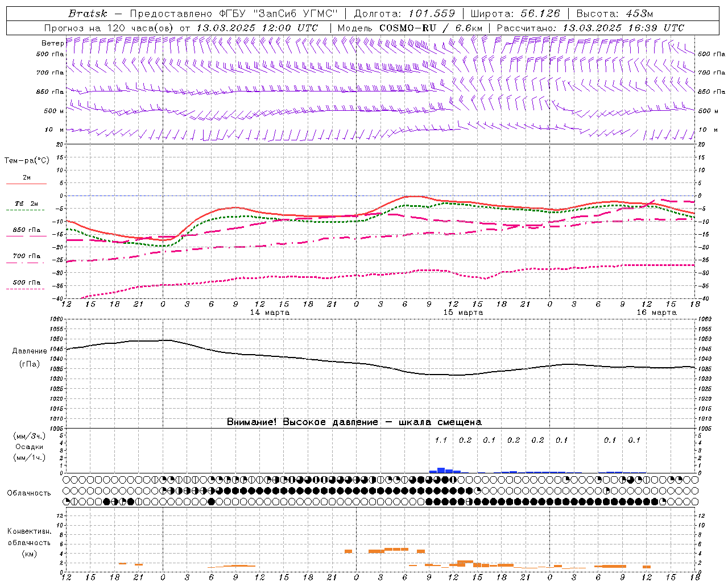Screen dimensions: 728x582
Task: Click the Долгота: 101.559 value
Action: click(x=404, y=14)
